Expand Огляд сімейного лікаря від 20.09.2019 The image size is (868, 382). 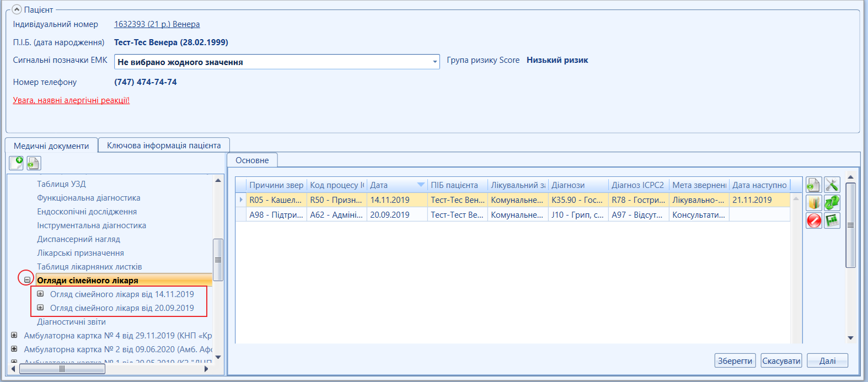tap(40, 308)
